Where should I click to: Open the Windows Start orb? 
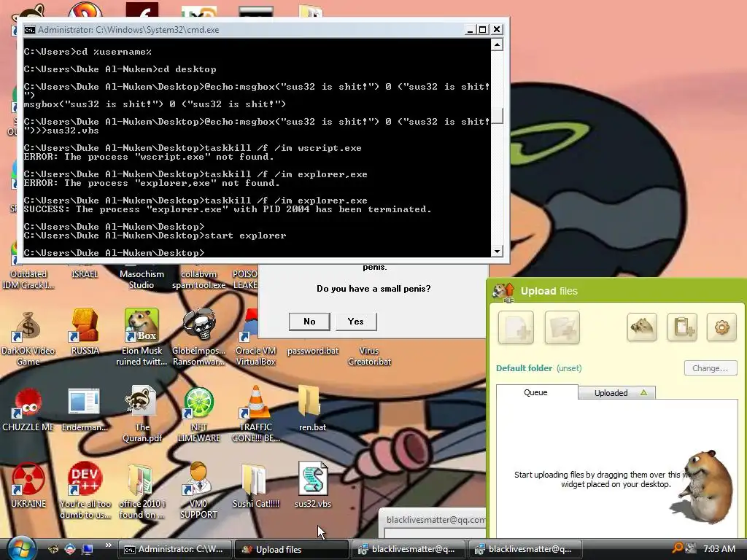point(21,549)
